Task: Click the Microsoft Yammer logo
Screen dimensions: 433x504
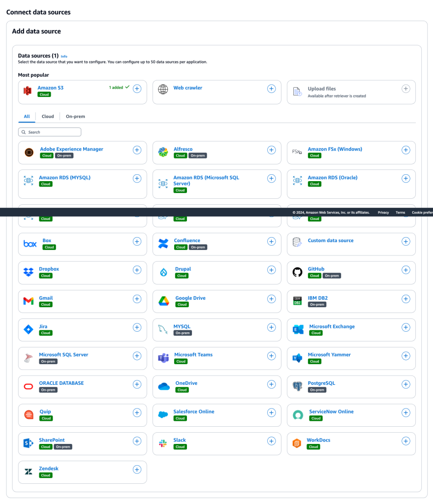Action: pyautogui.click(x=298, y=358)
